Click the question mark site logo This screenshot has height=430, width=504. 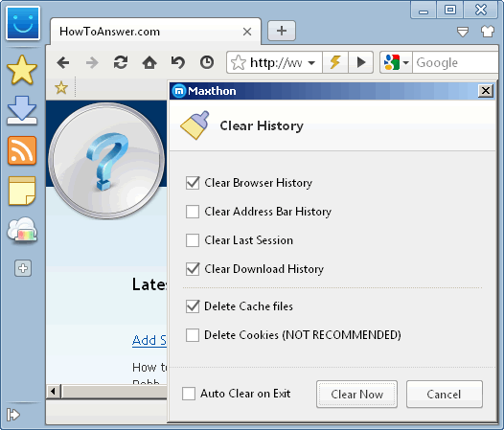[x=106, y=161]
